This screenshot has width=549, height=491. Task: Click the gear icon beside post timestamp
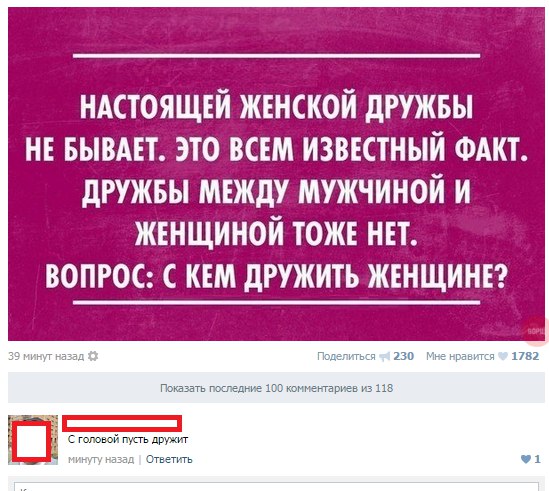coord(93,357)
